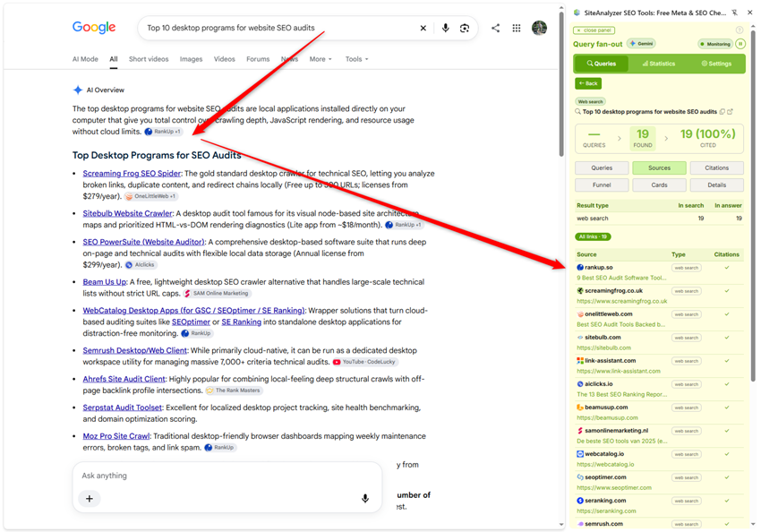The image size is (761, 532).
Task: Expand the More search filters dropdown
Action: [x=321, y=59]
